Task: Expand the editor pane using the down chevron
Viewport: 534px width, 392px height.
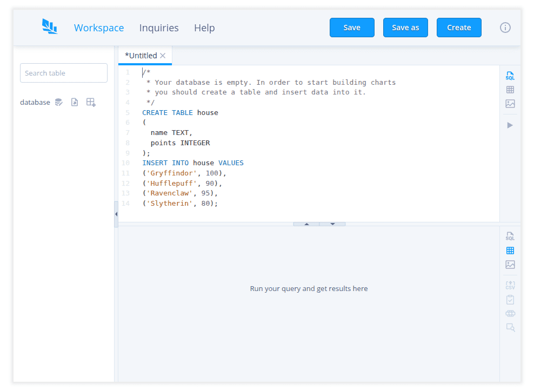Action: pyautogui.click(x=332, y=222)
